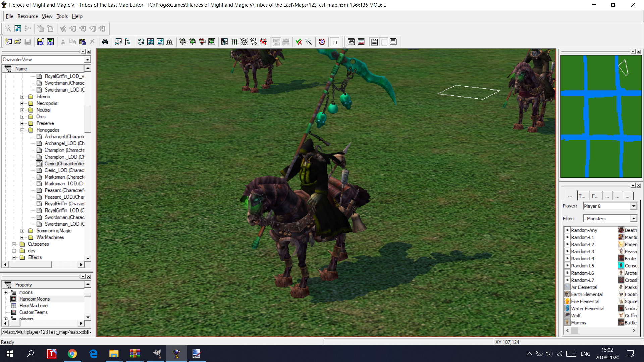Click the square wave toolbar icon
Image resolution: width=644 pixels, height=362 pixels.
(x=335, y=42)
